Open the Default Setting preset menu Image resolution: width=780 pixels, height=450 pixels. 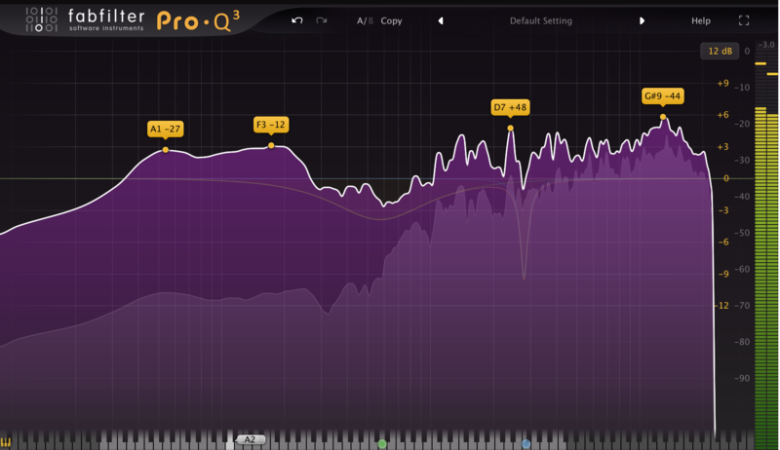[541, 21]
